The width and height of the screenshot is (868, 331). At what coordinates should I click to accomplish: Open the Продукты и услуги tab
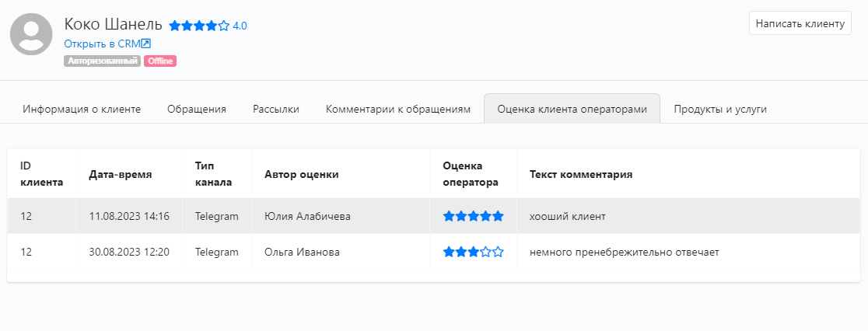click(720, 109)
